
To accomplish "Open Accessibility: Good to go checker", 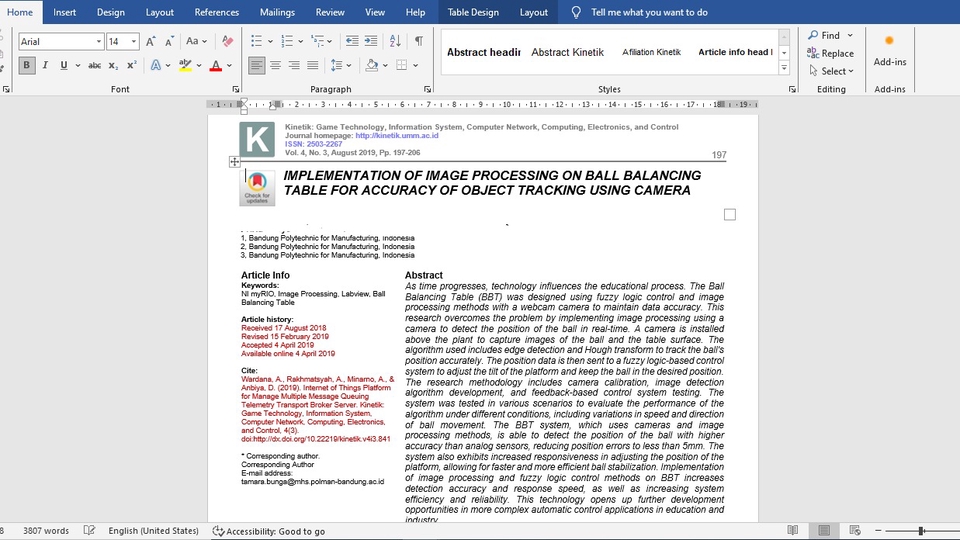I will pyautogui.click(x=269, y=531).
